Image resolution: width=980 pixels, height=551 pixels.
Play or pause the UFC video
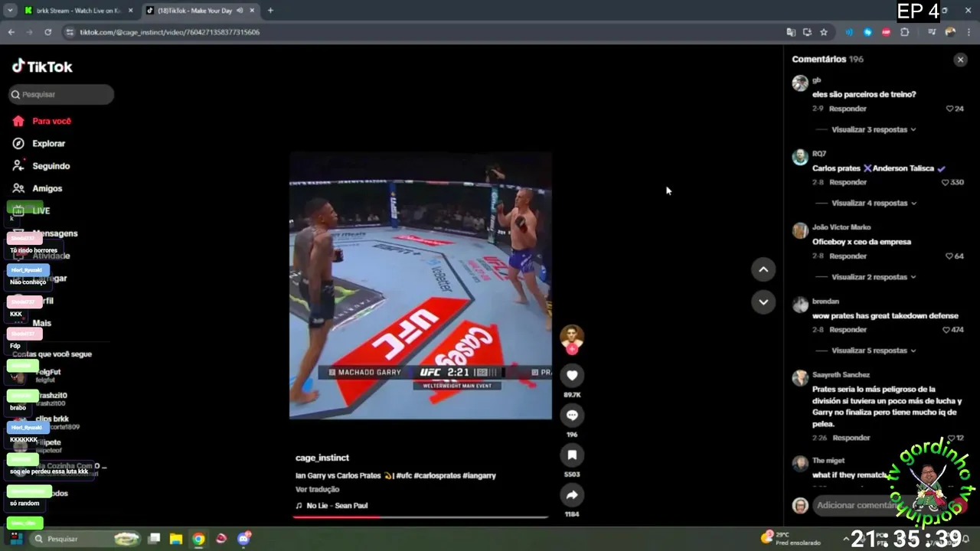[x=420, y=285]
